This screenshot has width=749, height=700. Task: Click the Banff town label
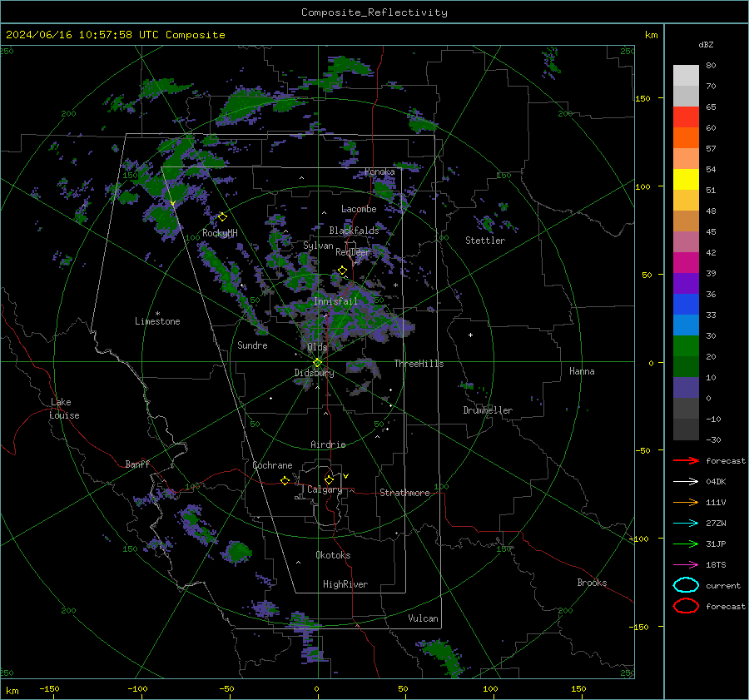click(x=137, y=464)
